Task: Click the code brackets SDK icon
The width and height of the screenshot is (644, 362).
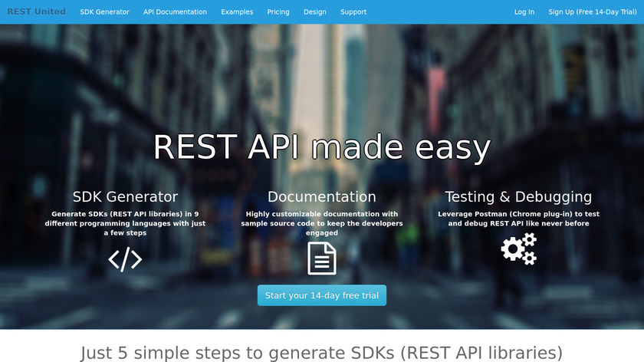Action: (x=125, y=259)
